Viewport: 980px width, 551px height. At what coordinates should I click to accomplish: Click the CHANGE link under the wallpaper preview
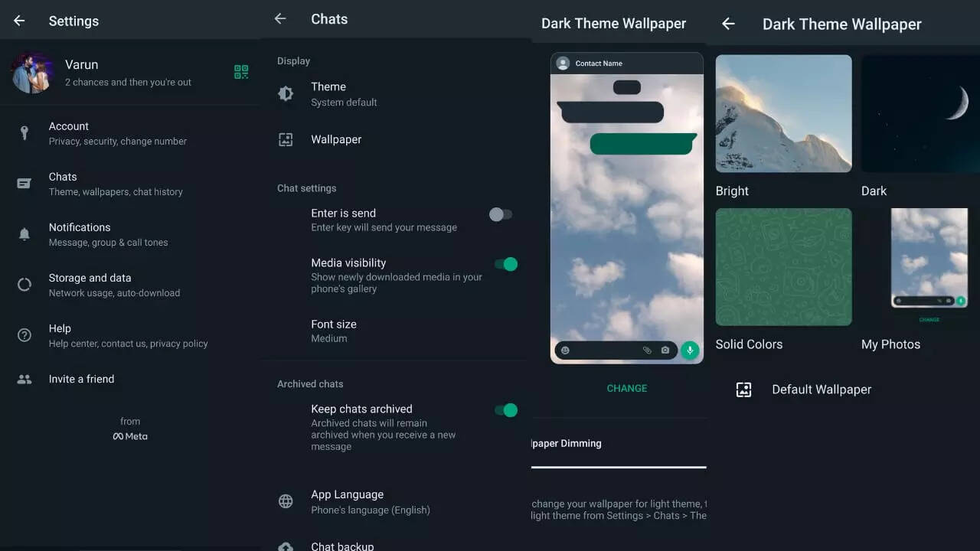coord(626,388)
